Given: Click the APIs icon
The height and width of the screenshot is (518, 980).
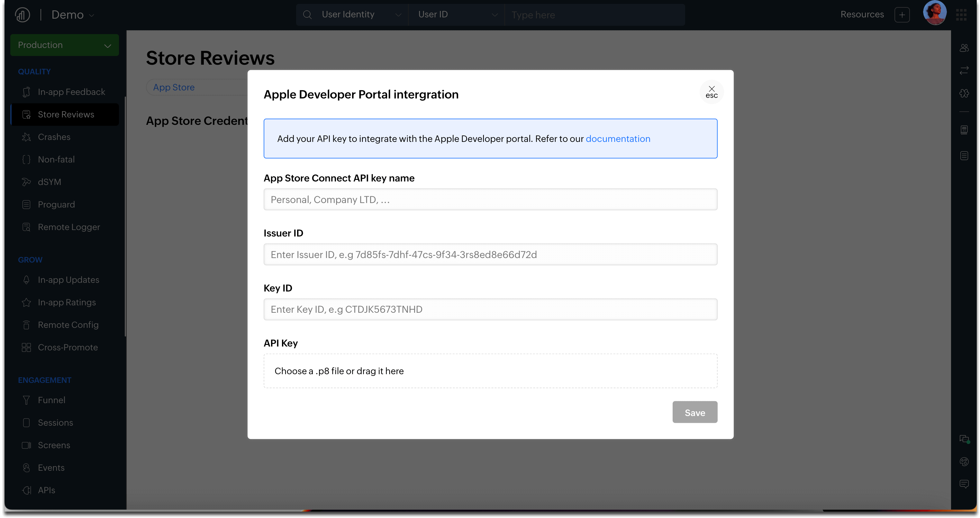Looking at the screenshot, I should 26,490.
